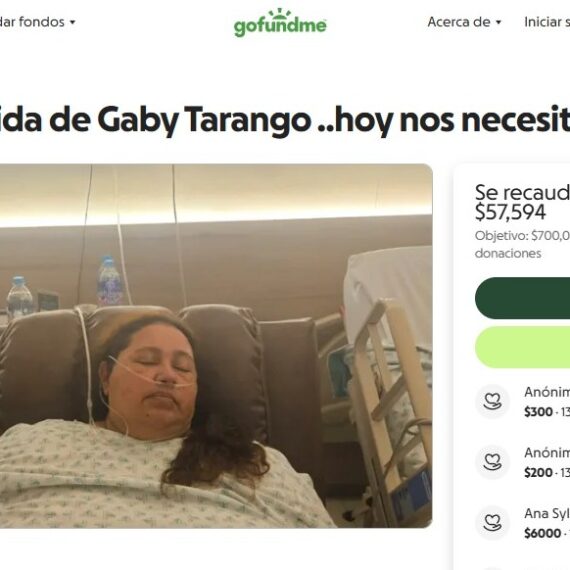The image size is (570, 570).
Task: Open the campaign hospital photo
Action: [216, 346]
